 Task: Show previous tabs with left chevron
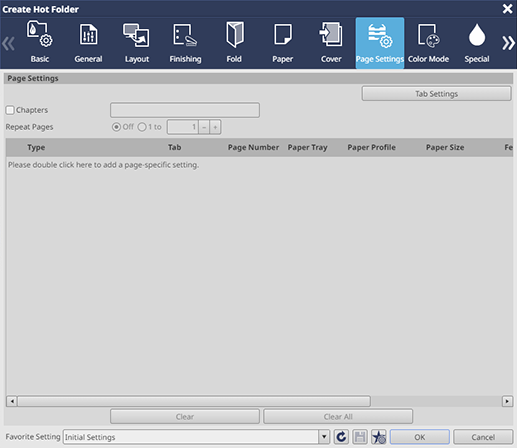coord(8,43)
